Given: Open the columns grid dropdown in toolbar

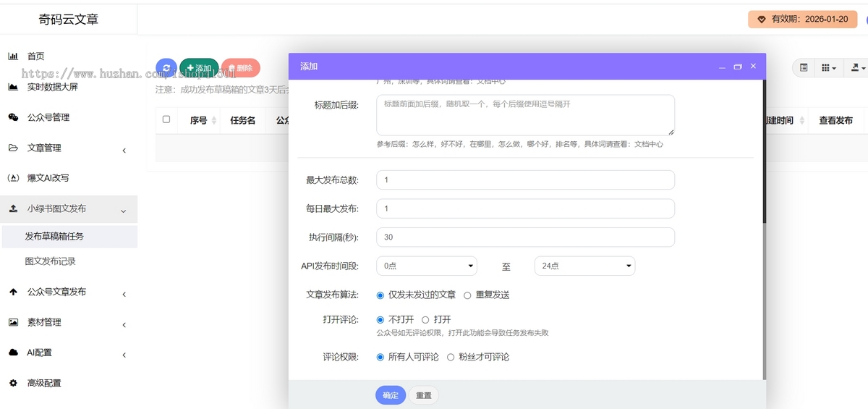Looking at the screenshot, I should pyautogui.click(x=829, y=67).
